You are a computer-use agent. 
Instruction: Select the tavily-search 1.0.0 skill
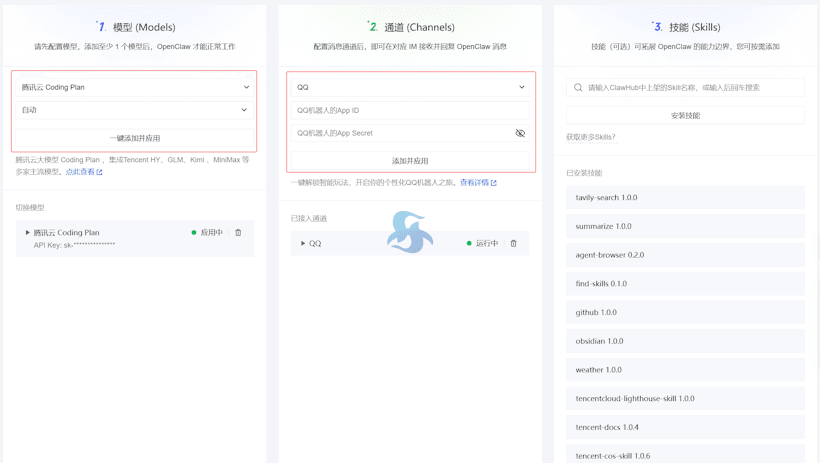pos(685,198)
